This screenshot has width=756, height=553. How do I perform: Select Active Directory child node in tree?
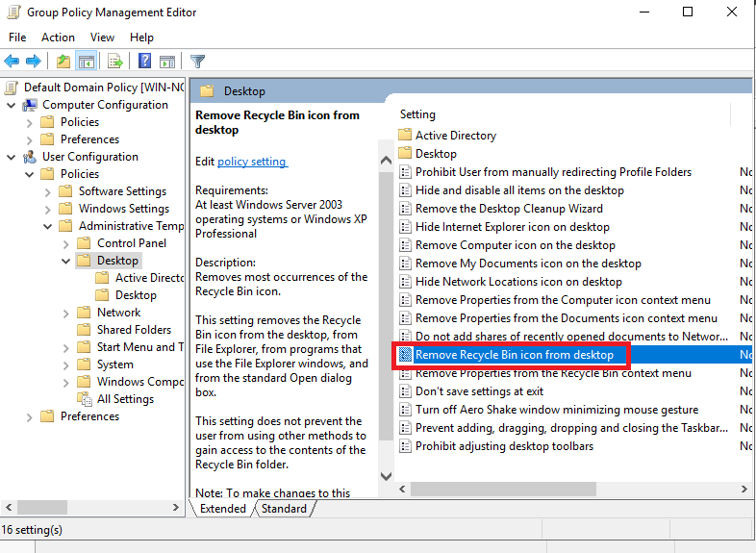(x=149, y=278)
